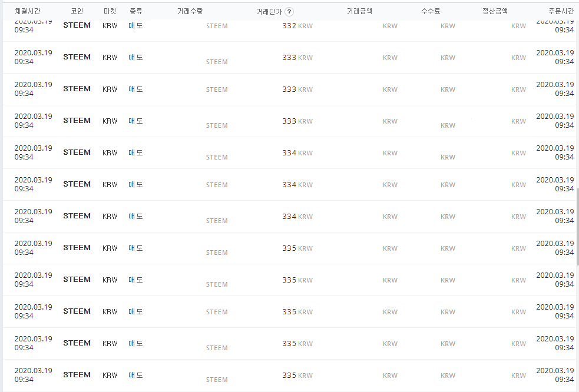The image size is (579, 392).
Task: Click the 코인 column header
Action: [77, 11]
